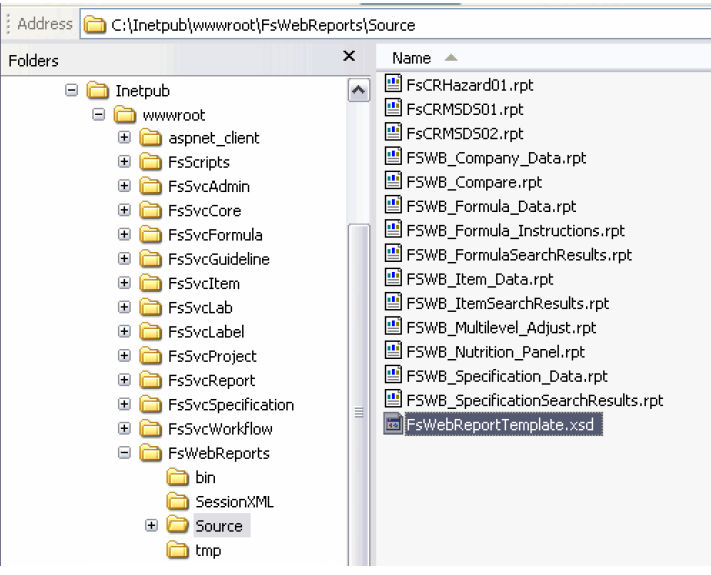Click the FsWebReportTemplate.xsd schema file icon
Screen dimensions: 711x575
(x=393, y=425)
